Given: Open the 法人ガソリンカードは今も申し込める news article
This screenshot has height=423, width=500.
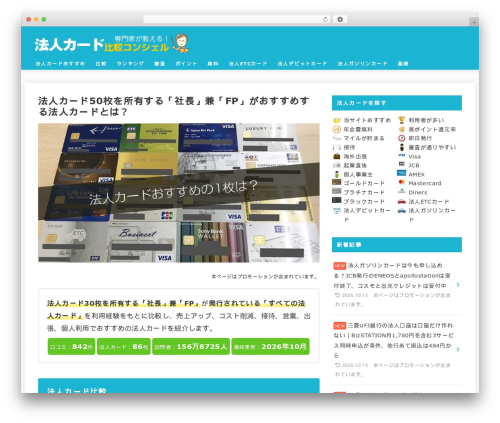Looking at the screenshot, I should [x=392, y=276].
